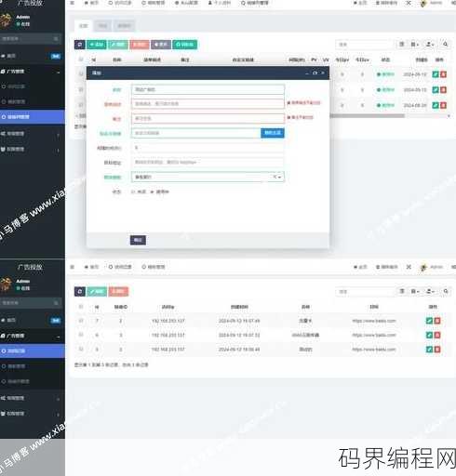456x476 pixels.
Task: Click the clear-cache trash link on Add-dialog page header
Action: tap(386, 3)
